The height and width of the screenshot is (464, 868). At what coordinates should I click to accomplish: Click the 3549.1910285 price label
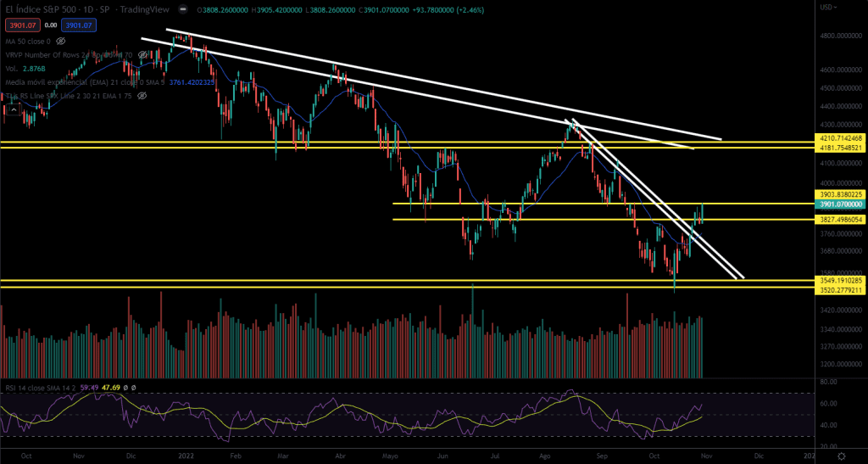point(838,280)
